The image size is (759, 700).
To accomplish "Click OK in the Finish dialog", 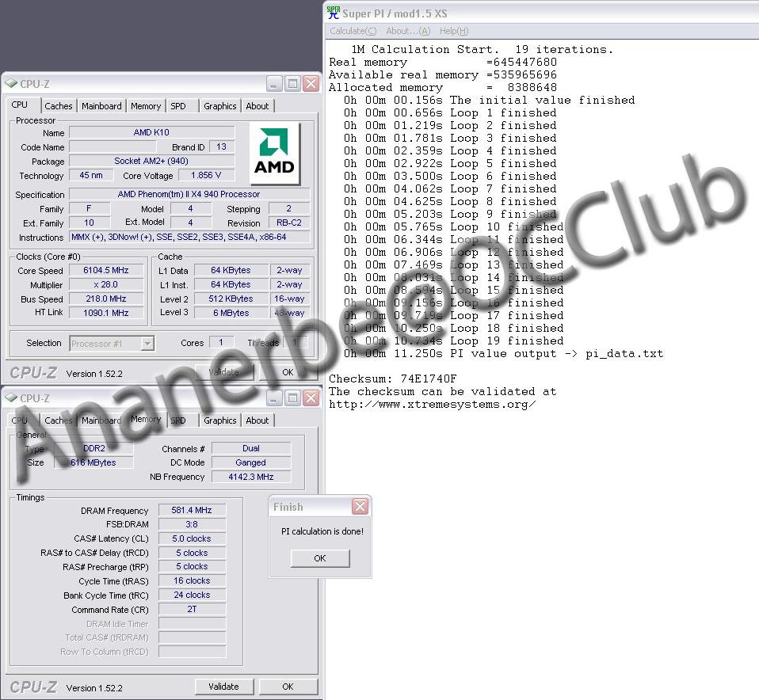I will point(320,558).
